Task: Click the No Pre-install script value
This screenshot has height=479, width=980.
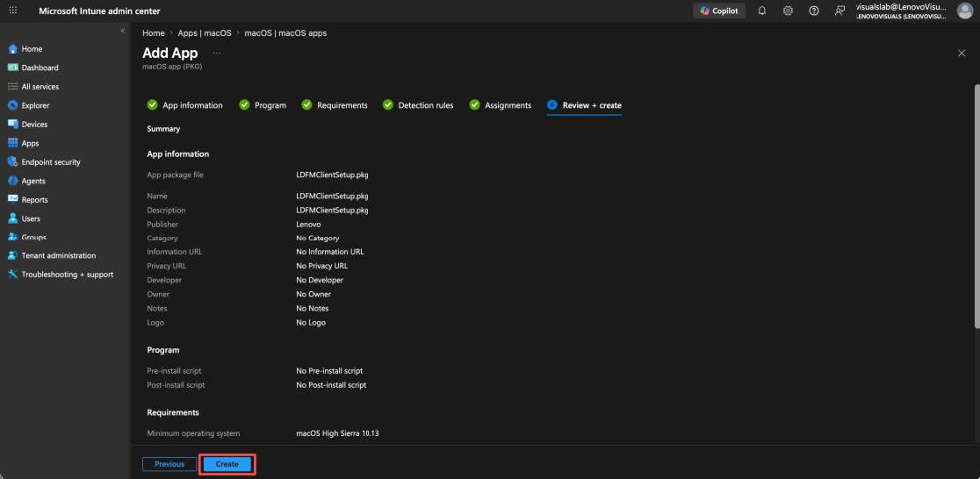Action: pos(329,371)
